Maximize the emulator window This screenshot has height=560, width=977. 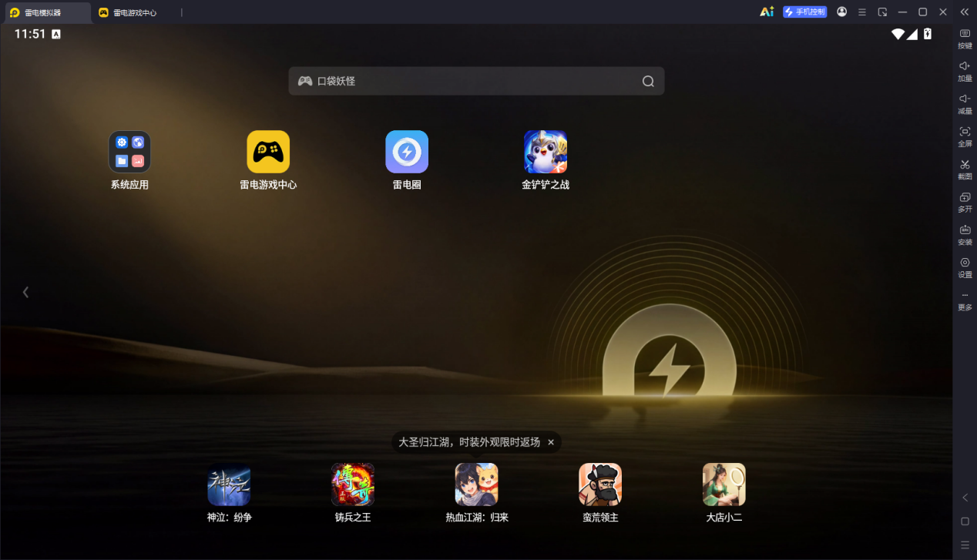point(922,12)
